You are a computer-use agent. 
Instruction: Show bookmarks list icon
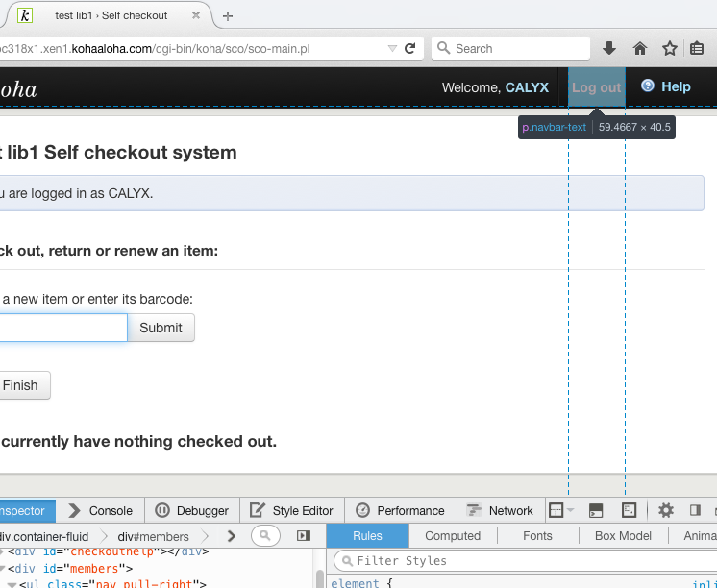click(698, 48)
